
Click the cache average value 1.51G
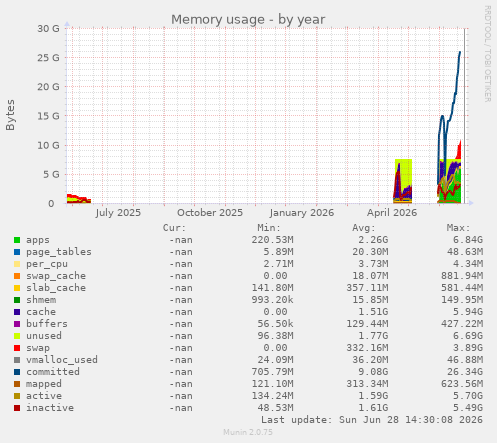[373, 312]
